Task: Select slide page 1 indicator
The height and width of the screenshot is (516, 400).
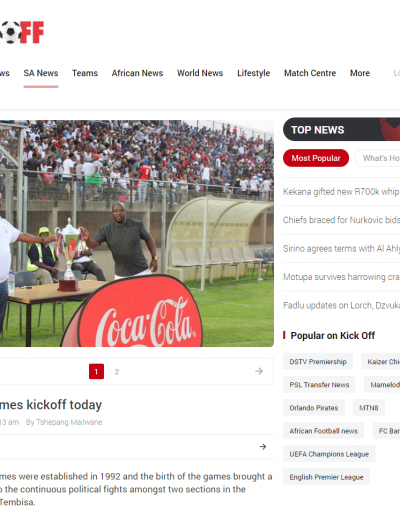Action: pos(96,371)
